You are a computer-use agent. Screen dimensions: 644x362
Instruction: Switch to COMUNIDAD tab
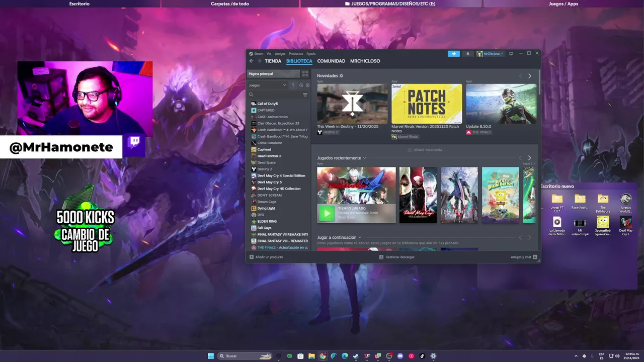[x=331, y=61]
